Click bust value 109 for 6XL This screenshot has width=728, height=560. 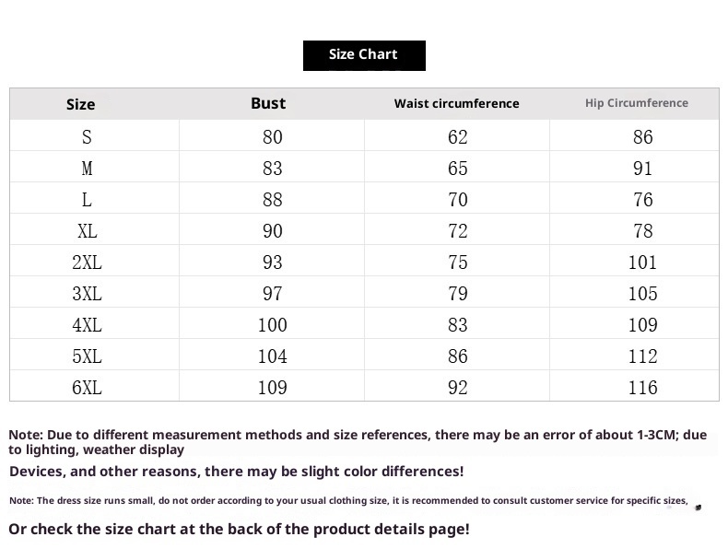(272, 388)
